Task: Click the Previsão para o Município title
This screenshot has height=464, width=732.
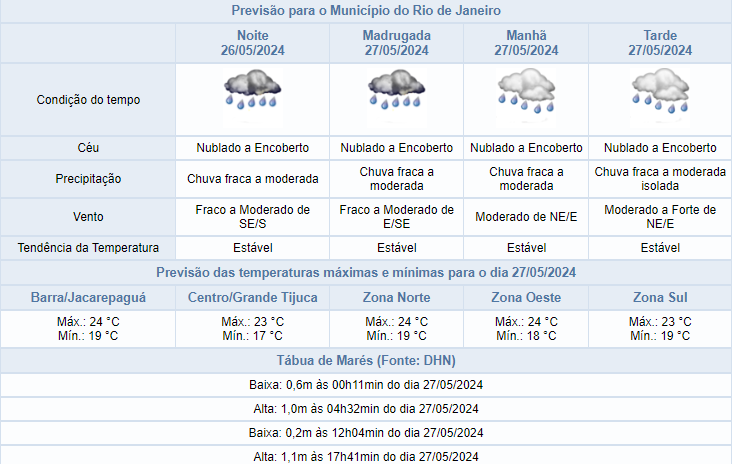Action: (x=366, y=11)
